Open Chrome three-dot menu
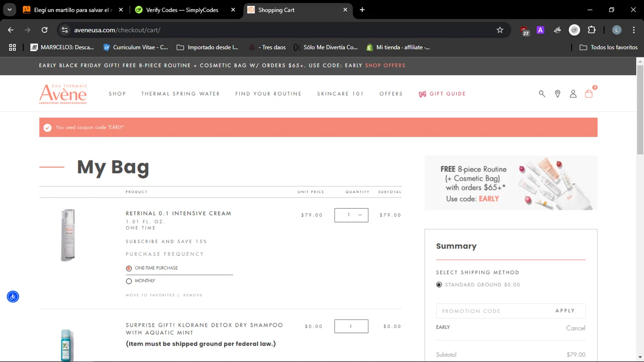The height and width of the screenshot is (362, 644). click(634, 30)
